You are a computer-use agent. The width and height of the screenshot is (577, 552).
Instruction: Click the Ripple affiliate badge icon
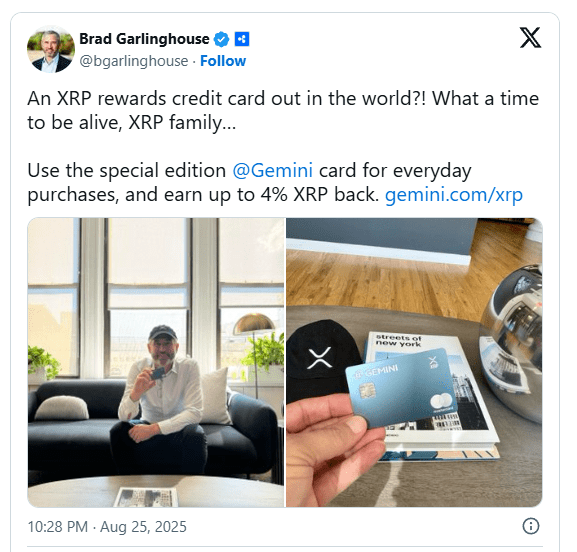pyautogui.click(x=242, y=39)
